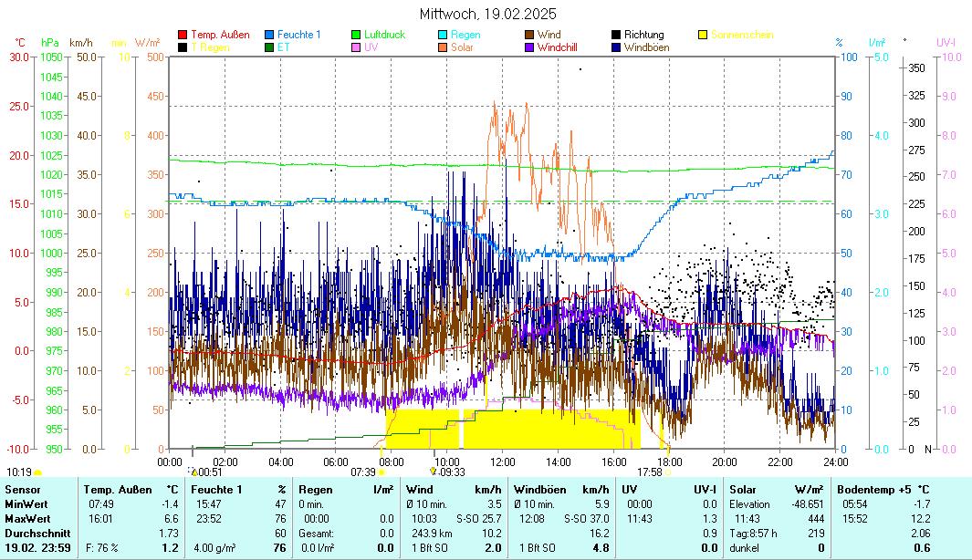Click the brown Wind legend square
The image size is (972, 560).
coord(530,35)
